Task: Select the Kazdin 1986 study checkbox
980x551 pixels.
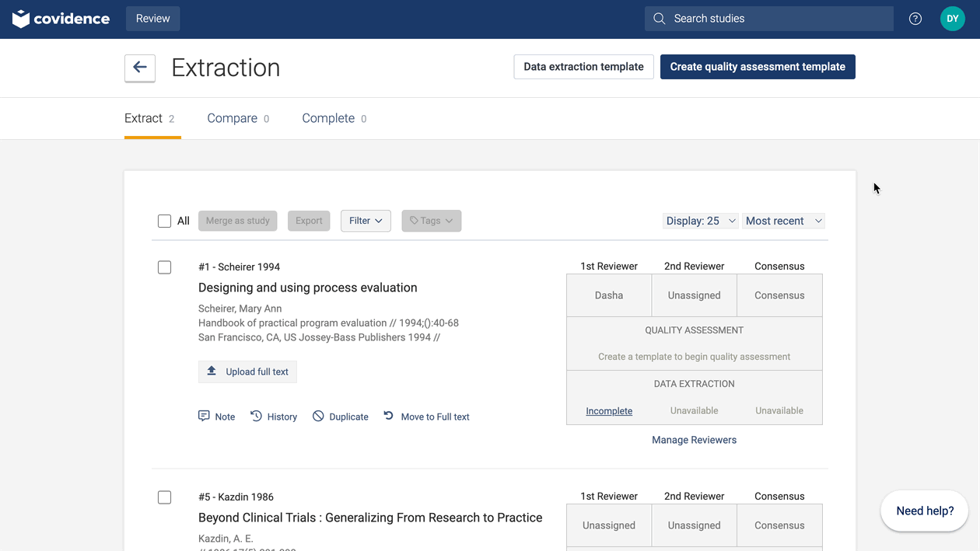Action: click(165, 497)
